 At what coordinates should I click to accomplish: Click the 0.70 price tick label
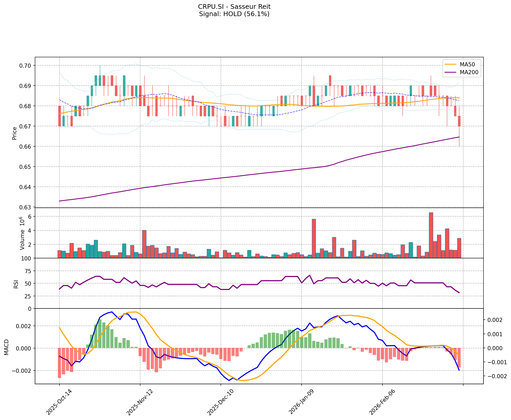coord(26,66)
